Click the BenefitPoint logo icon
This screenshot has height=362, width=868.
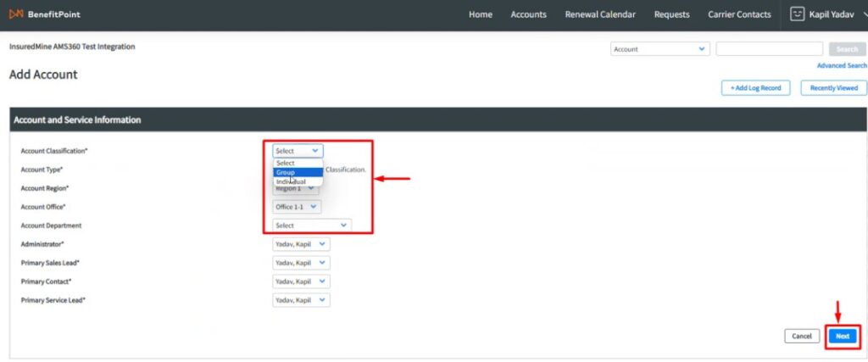pos(16,14)
